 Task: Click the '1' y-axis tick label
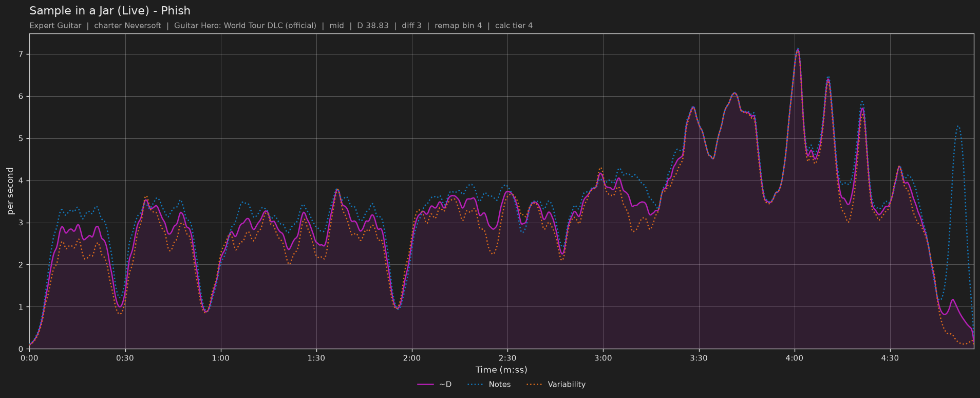(x=22, y=307)
